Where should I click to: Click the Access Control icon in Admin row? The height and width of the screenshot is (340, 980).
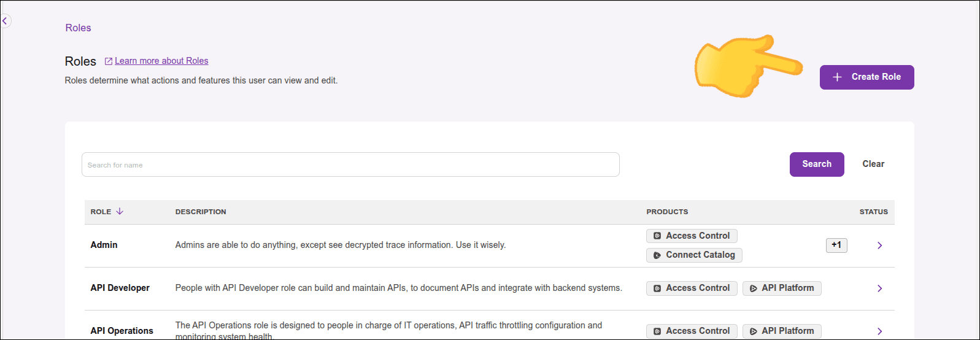(657, 236)
